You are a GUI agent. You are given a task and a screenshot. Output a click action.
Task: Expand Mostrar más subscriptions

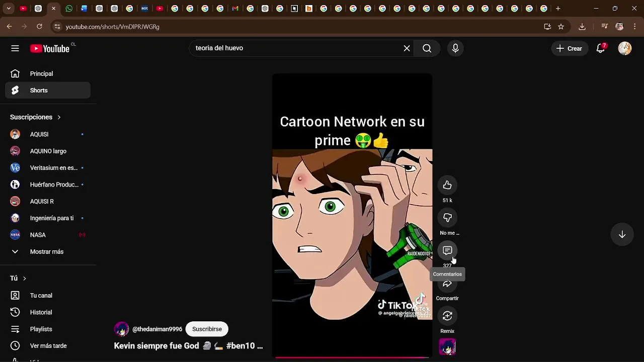click(x=48, y=252)
